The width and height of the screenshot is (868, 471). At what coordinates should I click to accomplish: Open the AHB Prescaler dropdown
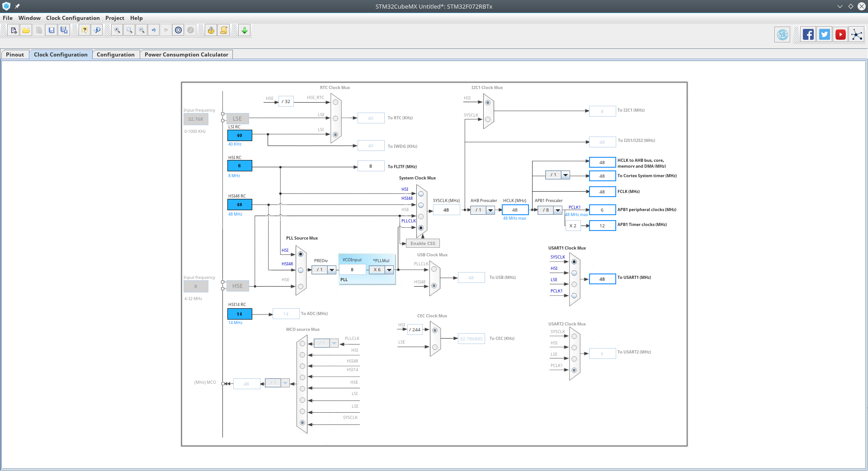(x=491, y=210)
